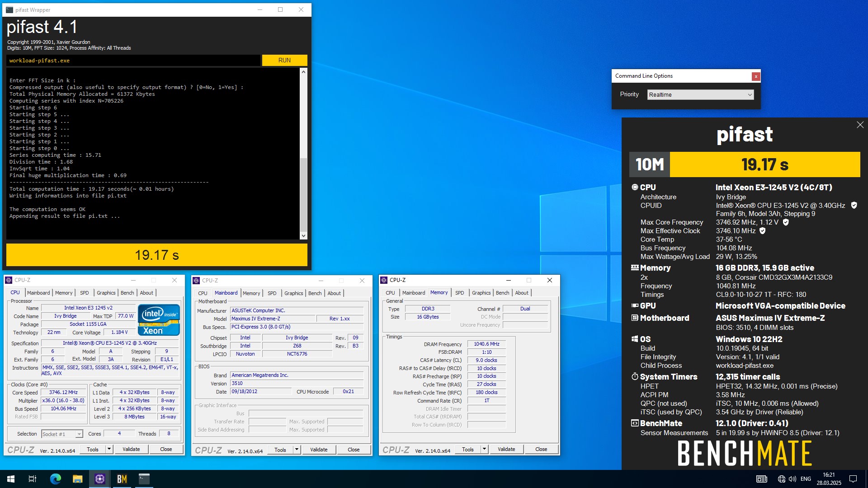Close the Command Line Options dialog
Image resolution: width=868 pixels, height=488 pixels.
tap(755, 76)
